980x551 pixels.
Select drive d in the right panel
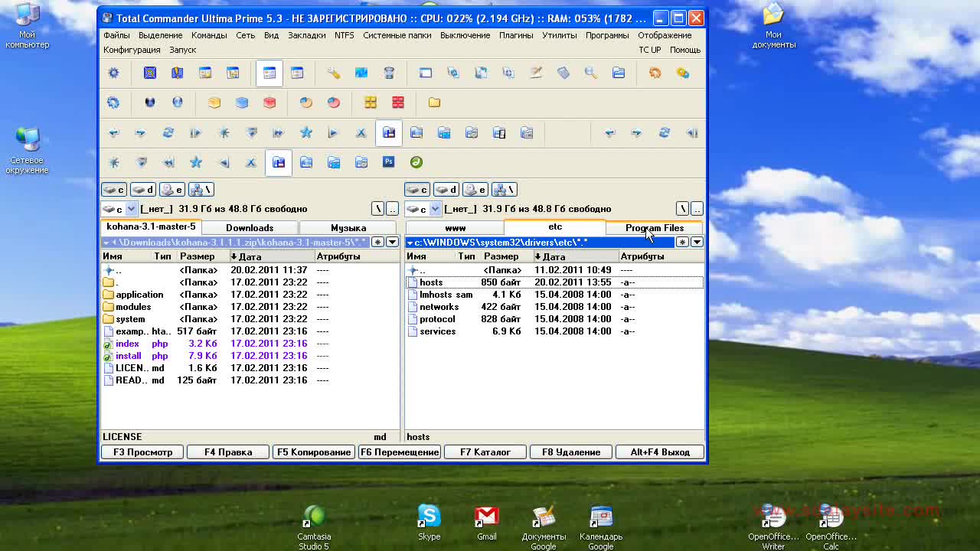(x=446, y=190)
